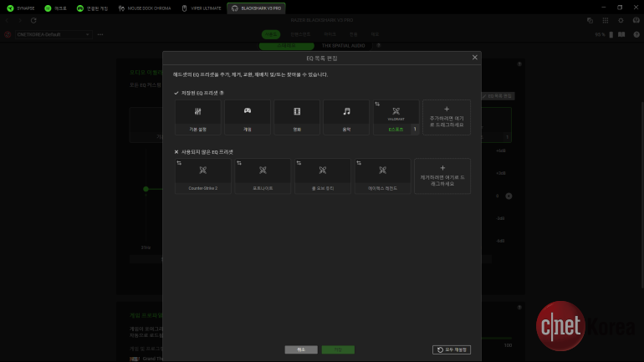Open help tooltip beside saved EQ presets
This screenshot has height=362, width=644.
click(x=222, y=93)
